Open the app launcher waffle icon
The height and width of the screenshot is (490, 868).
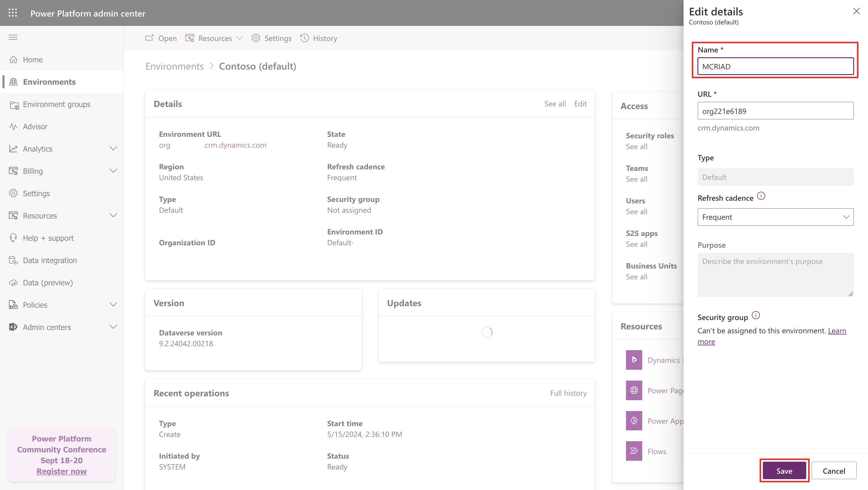[13, 13]
